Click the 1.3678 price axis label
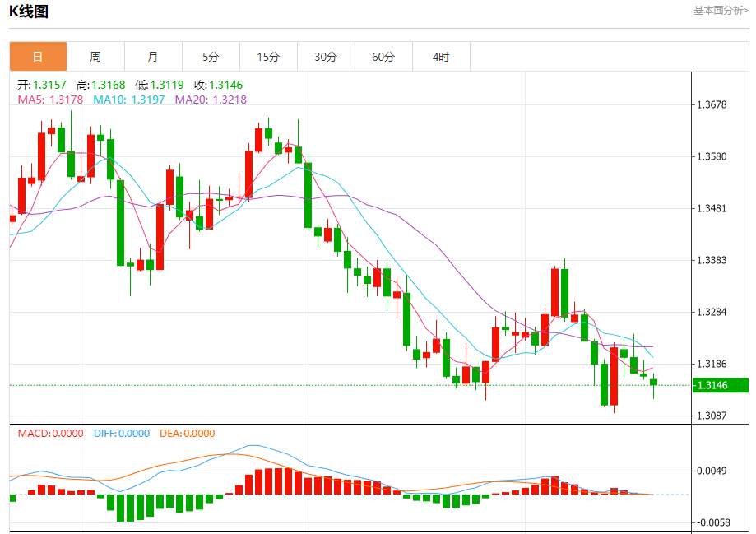756x534 pixels. [x=712, y=104]
